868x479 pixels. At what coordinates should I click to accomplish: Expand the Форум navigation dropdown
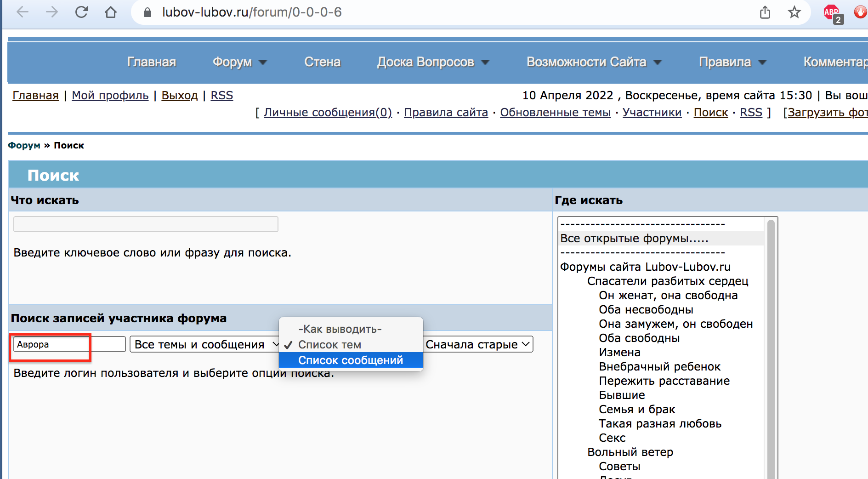click(x=239, y=62)
